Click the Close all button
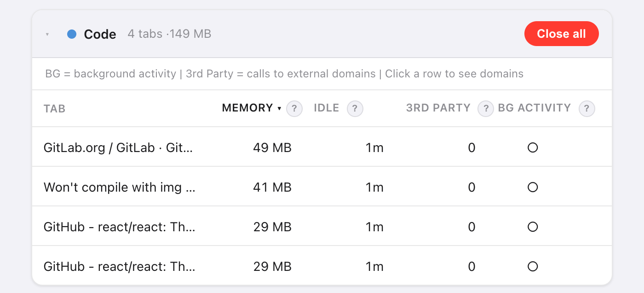Screen dimensions: 644x293 click(561, 34)
